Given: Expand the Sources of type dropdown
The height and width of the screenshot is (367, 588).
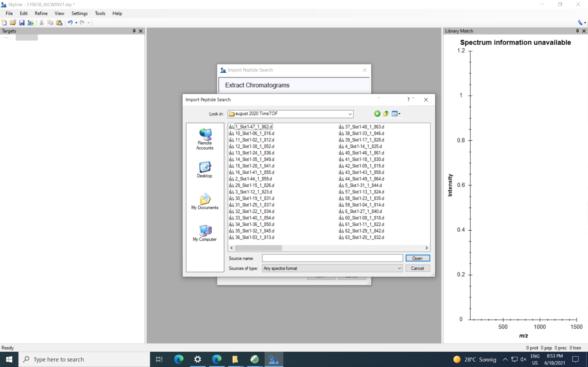Looking at the screenshot, I should (x=399, y=268).
